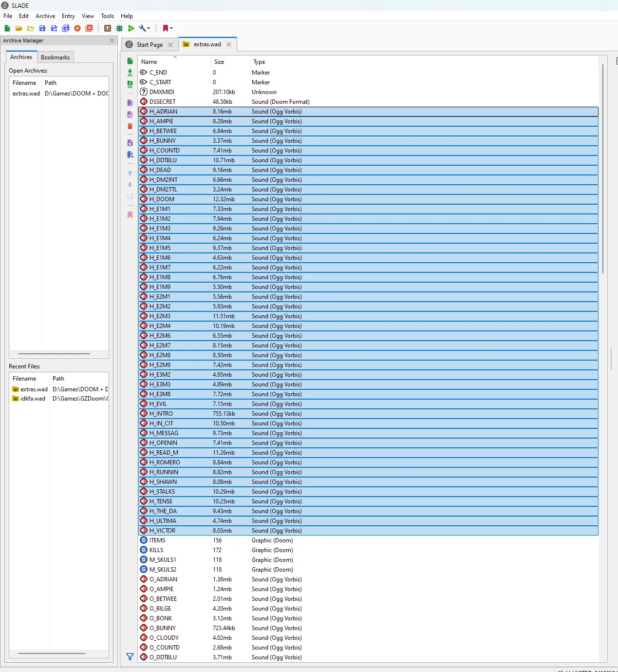618x672 pixels.
Task: Click the Rename entry icon
Action: coord(130,103)
